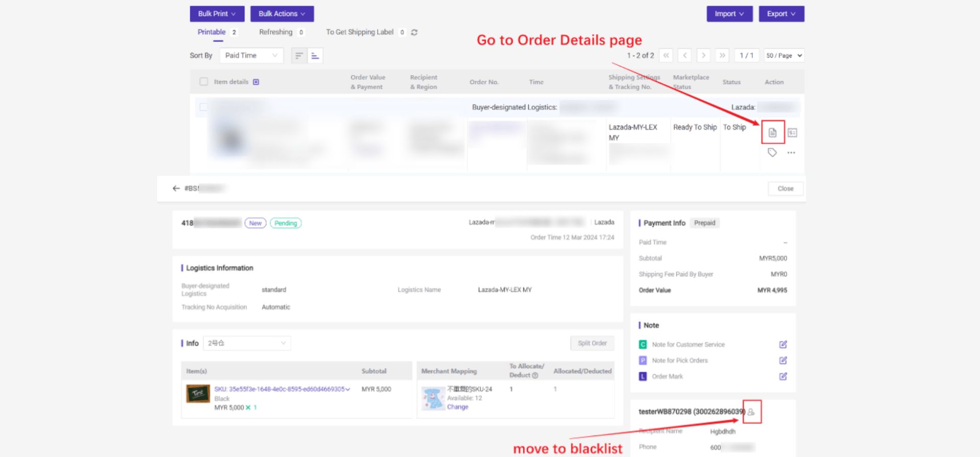The image size is (980, 457).
Task: Edit Note for Customer Service
Action: coord(783,345)
